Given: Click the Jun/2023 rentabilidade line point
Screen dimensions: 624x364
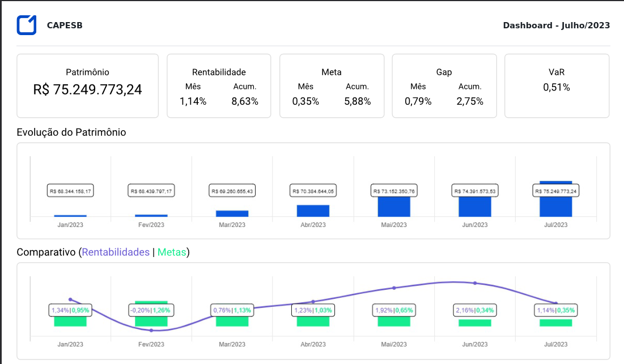Looking at the screenshot, I should point(475,283).
